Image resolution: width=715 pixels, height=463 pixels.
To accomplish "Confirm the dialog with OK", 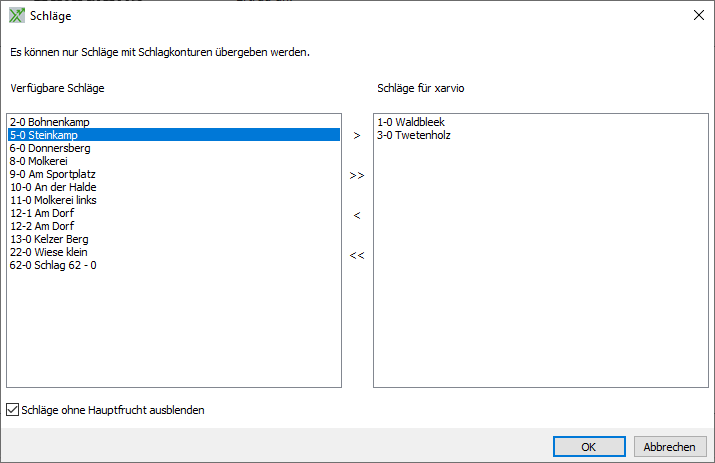I will coord(589,446).
